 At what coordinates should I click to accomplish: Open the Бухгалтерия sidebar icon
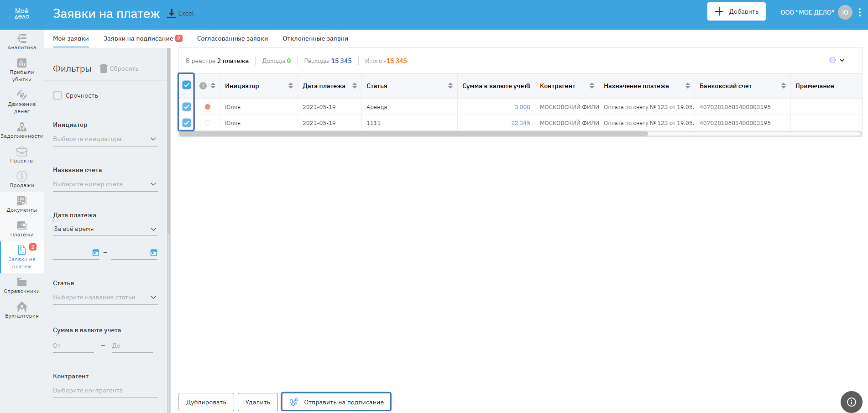coord(21,310)
